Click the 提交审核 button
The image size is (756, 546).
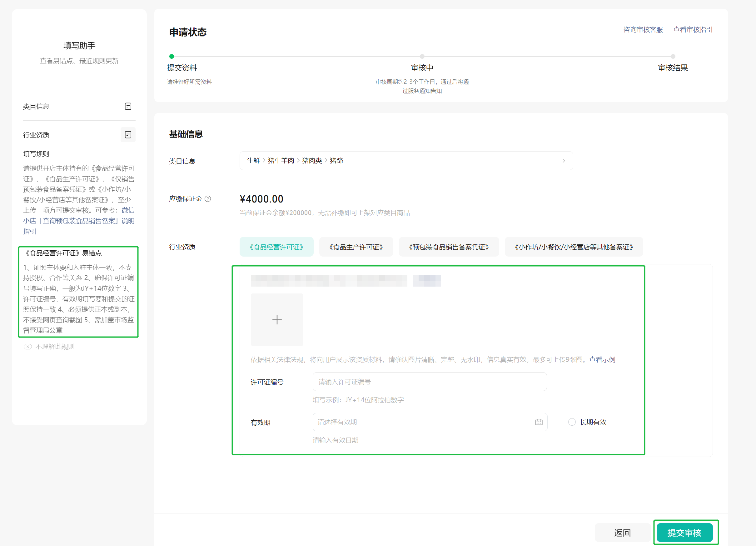[x=684, y=533]
